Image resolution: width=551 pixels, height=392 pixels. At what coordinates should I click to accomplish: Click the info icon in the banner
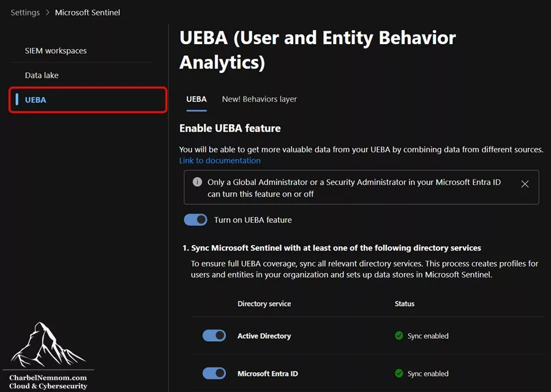pyautogui.click(x=197, y=182)
